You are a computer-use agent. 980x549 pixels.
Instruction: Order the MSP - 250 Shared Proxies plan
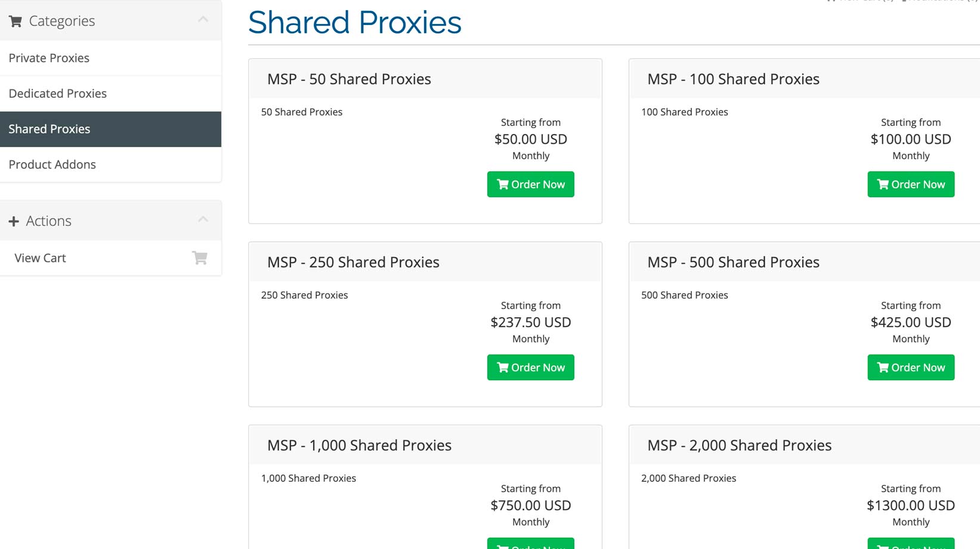[530, 367]
